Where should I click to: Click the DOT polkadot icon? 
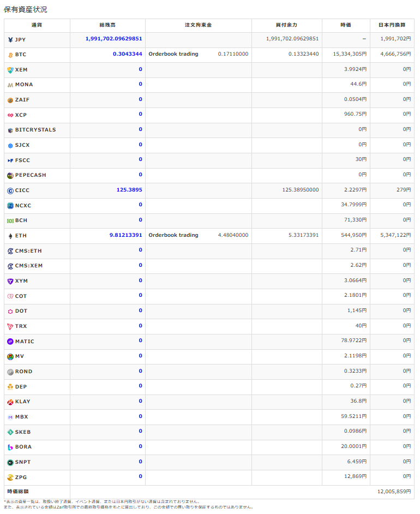[x=10, y=312]
